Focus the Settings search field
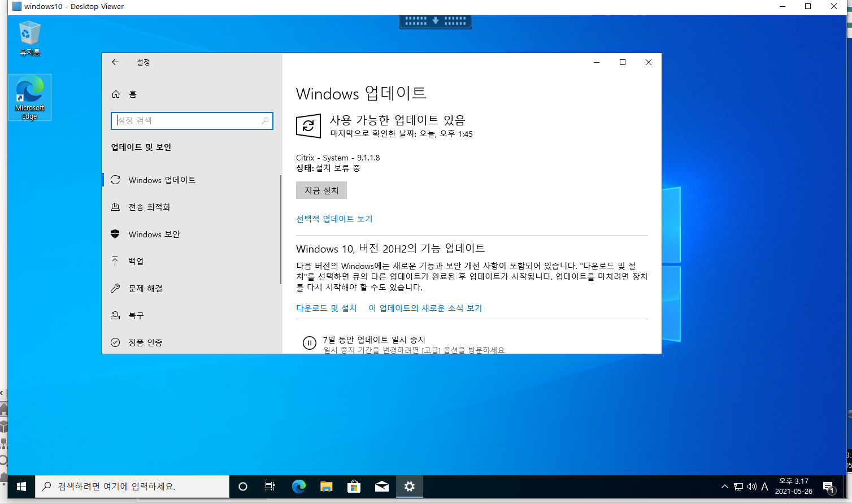This screenshot has width=852, height=504. pyautogui.click(x=192, y=120)
